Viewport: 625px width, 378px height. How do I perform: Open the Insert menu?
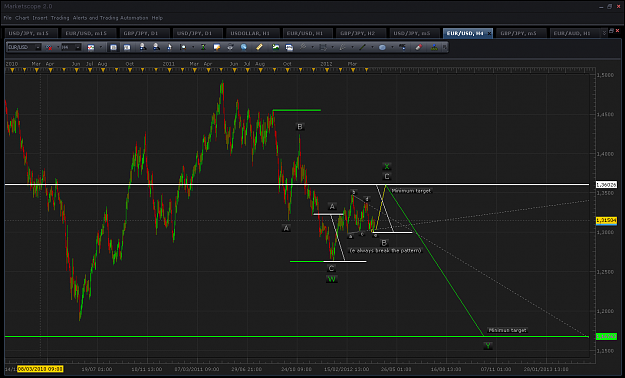[40, 18]
